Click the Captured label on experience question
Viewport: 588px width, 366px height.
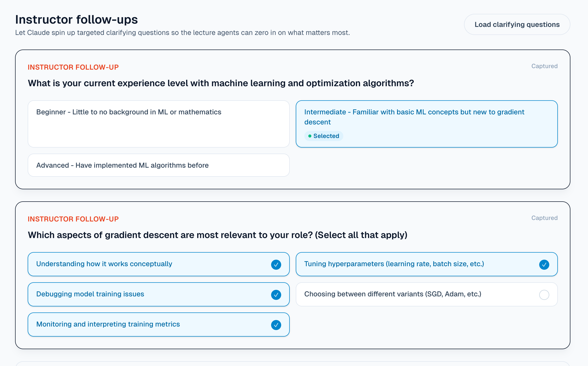tap(544, 66)
